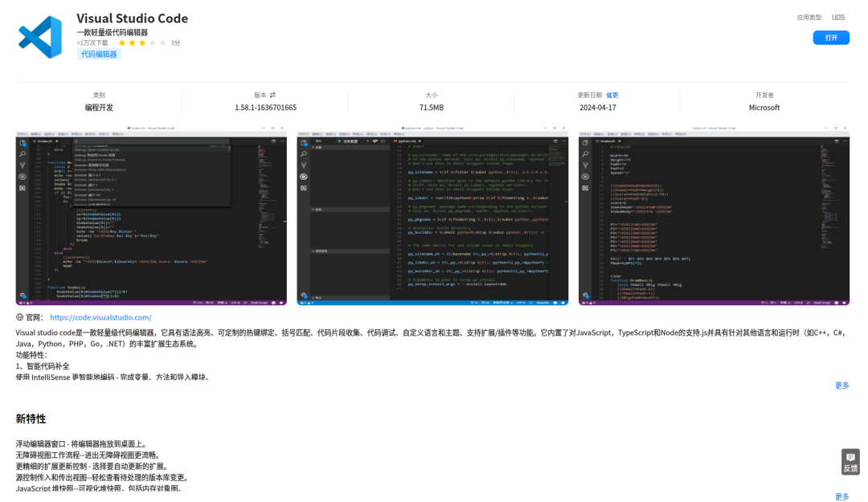Click the 一款轻量级代码编辑器 subtitle
This screenshot has width=868, height=502.
(113, 32)
